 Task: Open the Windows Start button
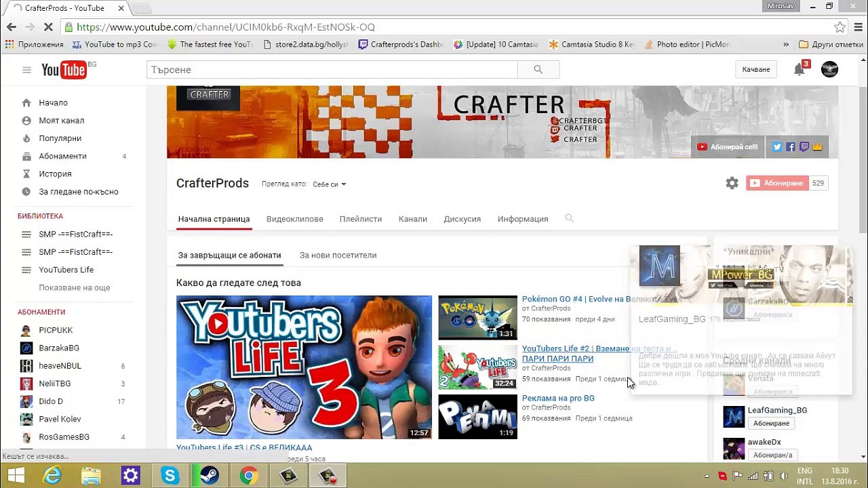[x=15, y=476]
